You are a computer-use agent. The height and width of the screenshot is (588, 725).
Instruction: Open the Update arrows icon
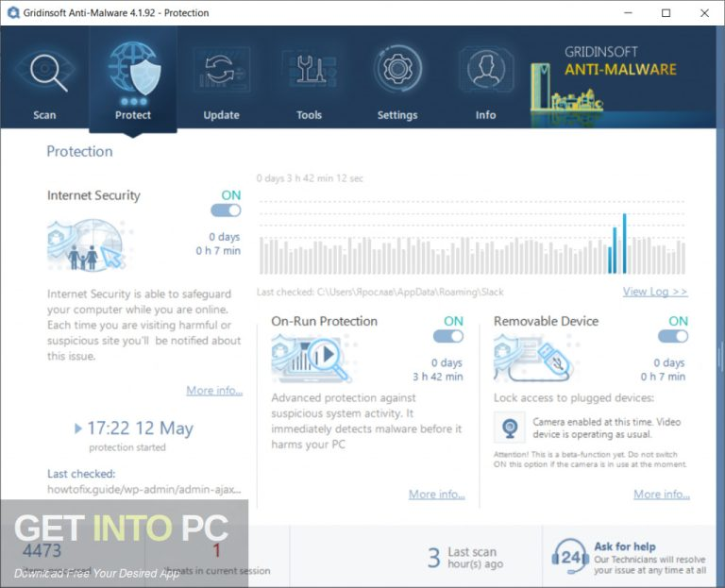tap(221, 69)
